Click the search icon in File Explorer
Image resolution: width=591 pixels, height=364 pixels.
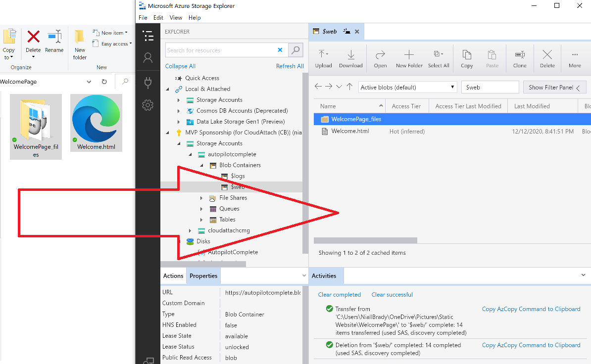(x=125, y=81)
